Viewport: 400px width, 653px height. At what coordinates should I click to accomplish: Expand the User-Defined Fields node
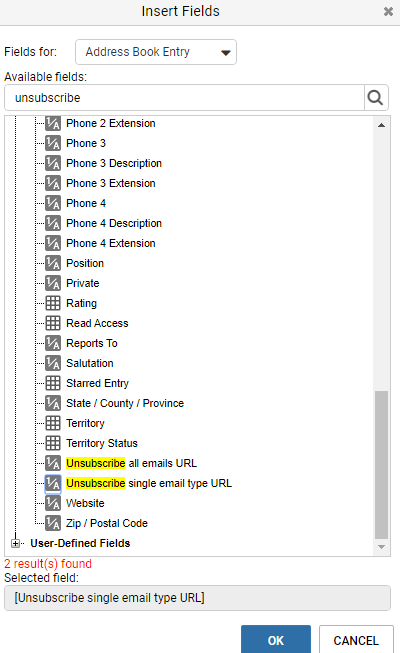[x=15, y=543]
